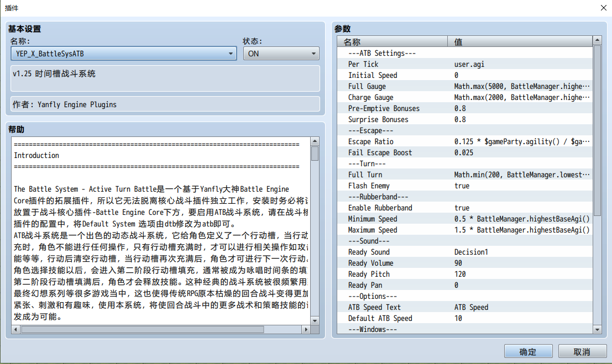Select the Per Tick parameter row

coord(465,64)
